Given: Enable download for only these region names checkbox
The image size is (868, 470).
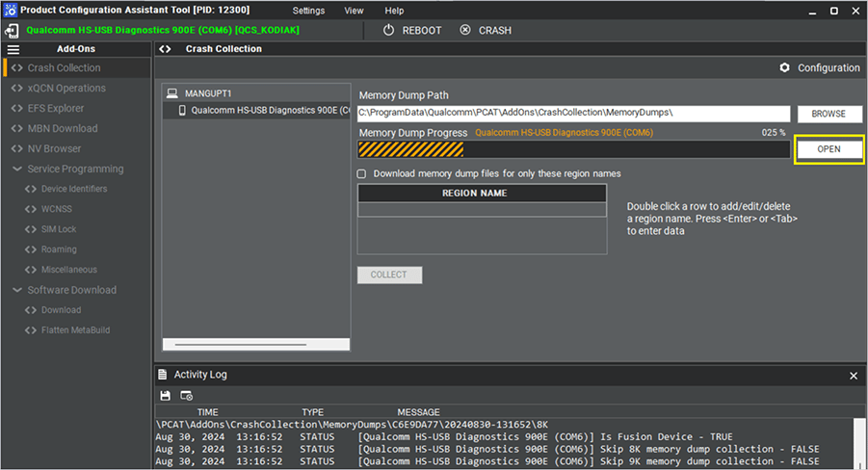Looking at the screenshot, I should point(361,173).
